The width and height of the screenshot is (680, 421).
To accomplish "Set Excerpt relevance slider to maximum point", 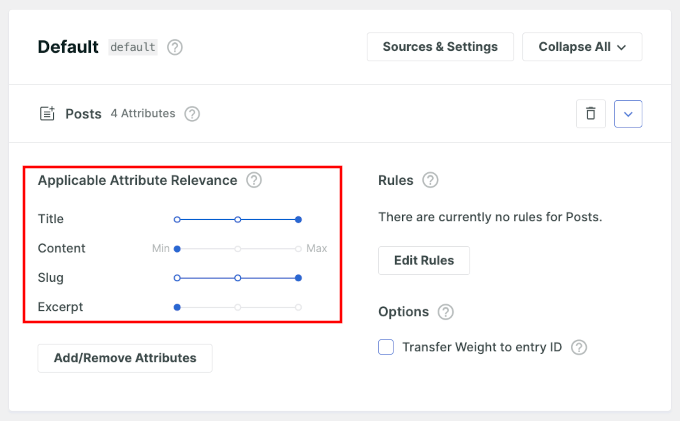I will coord(298,307).
